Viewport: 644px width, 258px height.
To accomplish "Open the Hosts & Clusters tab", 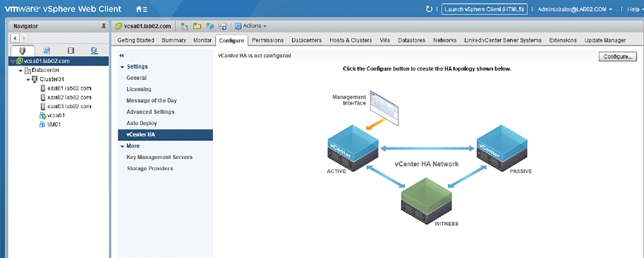I will click(x=350, y=41).
